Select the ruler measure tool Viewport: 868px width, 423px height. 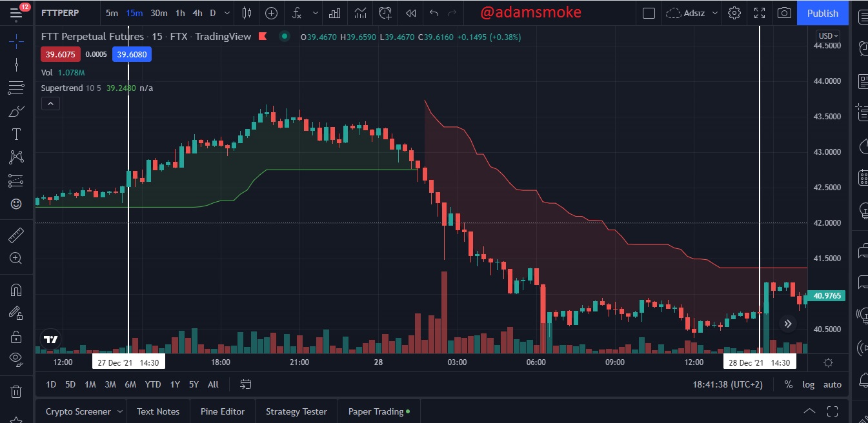16,235
